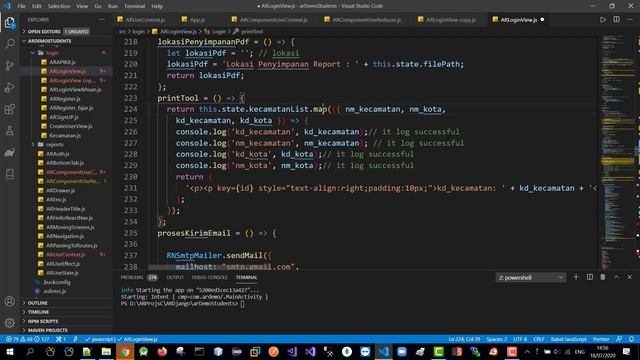The height and width of the screenshot is (360, 640).
Task: Change Babel JavaScript language mode
Action: [x=569, y=339]
